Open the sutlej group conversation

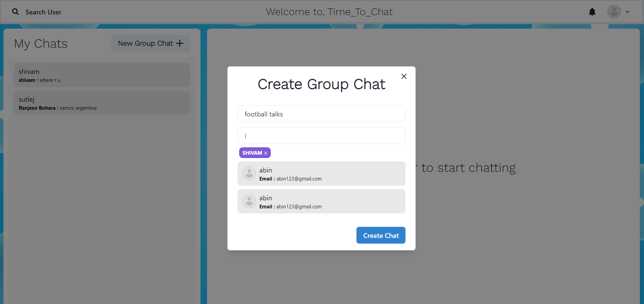(102, 103)
